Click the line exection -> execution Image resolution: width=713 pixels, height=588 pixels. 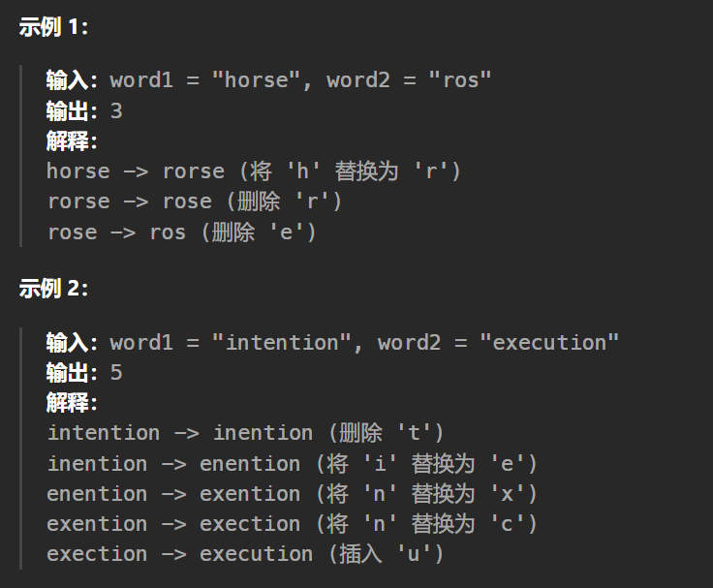pos(245,554)
